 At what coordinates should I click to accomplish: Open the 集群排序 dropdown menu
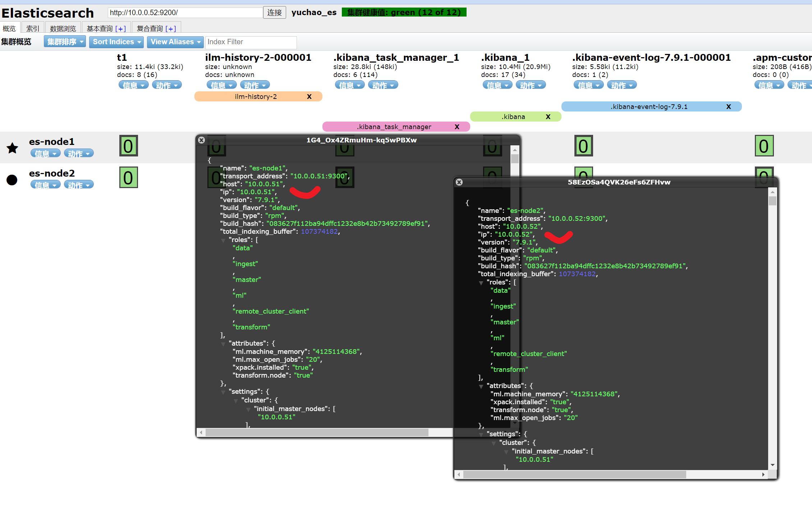(65, 42)
